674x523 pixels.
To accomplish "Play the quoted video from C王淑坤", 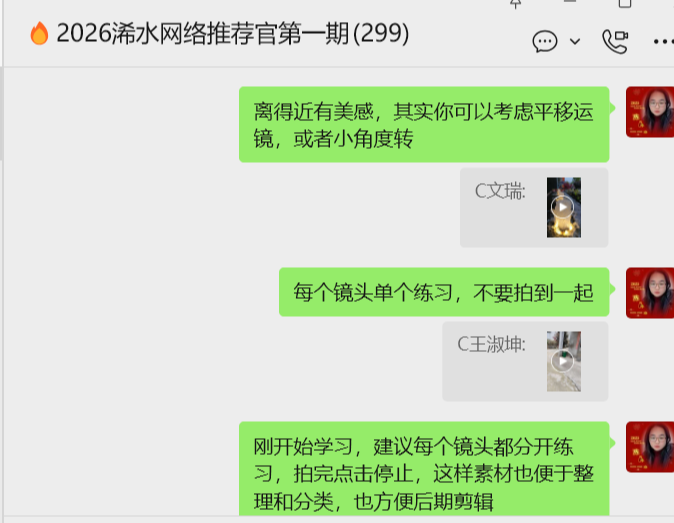I will pyautogui.click(x=564, y=361).
